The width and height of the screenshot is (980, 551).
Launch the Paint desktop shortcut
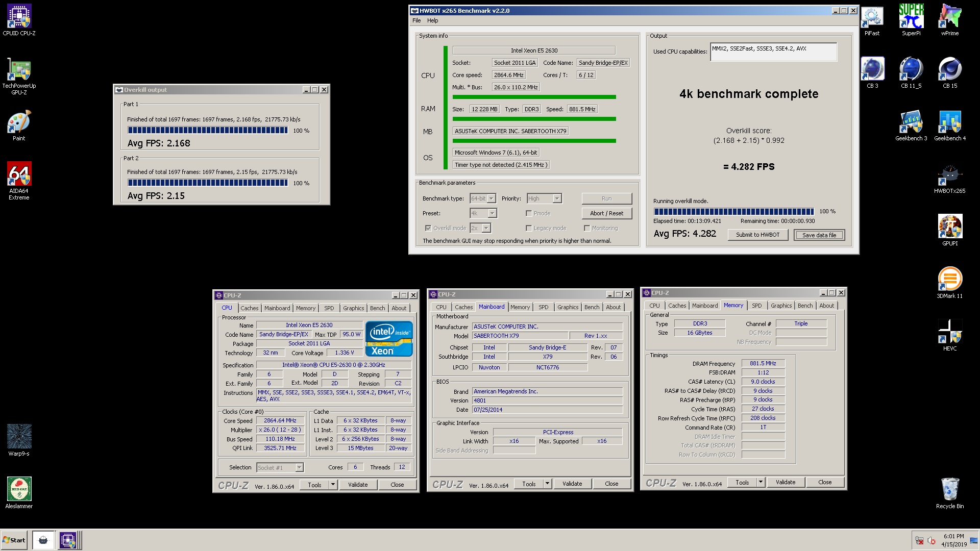[x=19, y=126]
